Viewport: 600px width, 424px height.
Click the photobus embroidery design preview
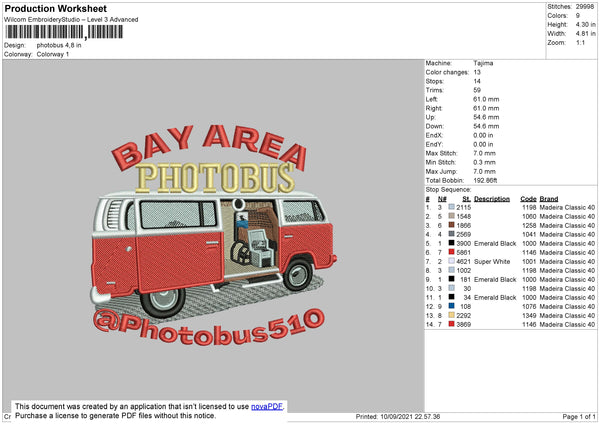click(x=214, y=234)
